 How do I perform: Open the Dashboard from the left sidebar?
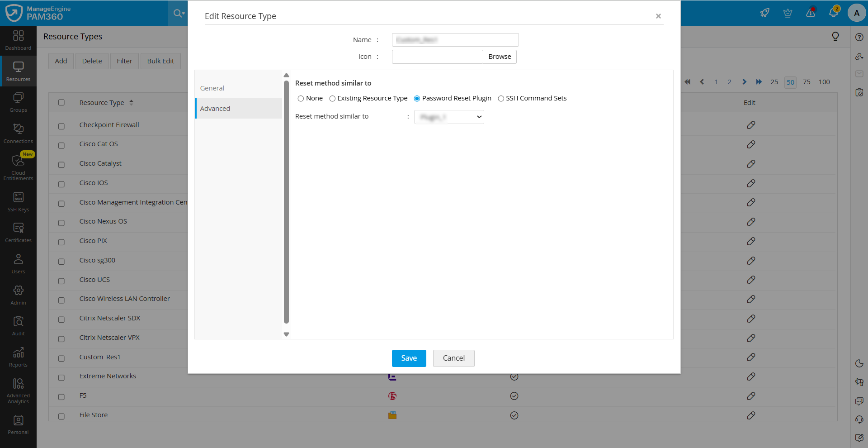18,41
